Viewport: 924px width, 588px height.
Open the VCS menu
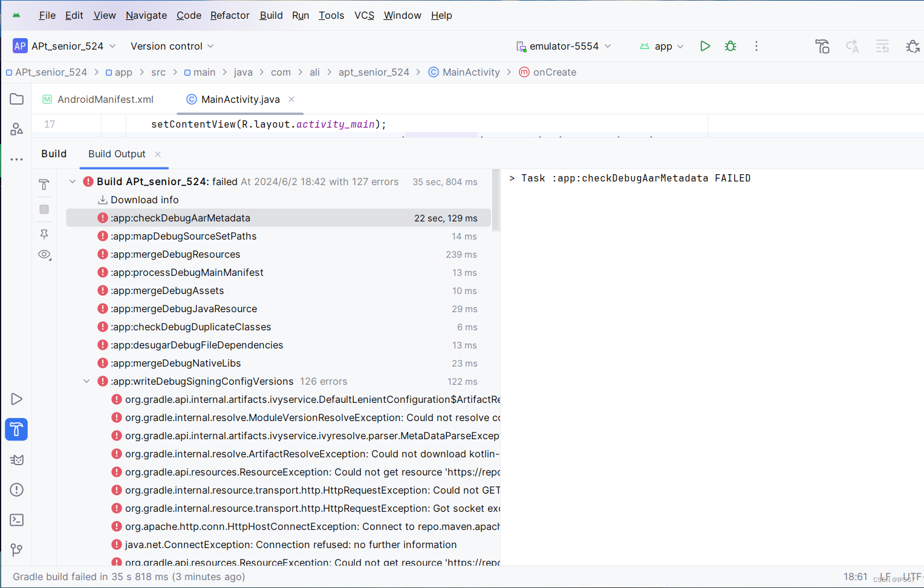click(x=364, y=15)
